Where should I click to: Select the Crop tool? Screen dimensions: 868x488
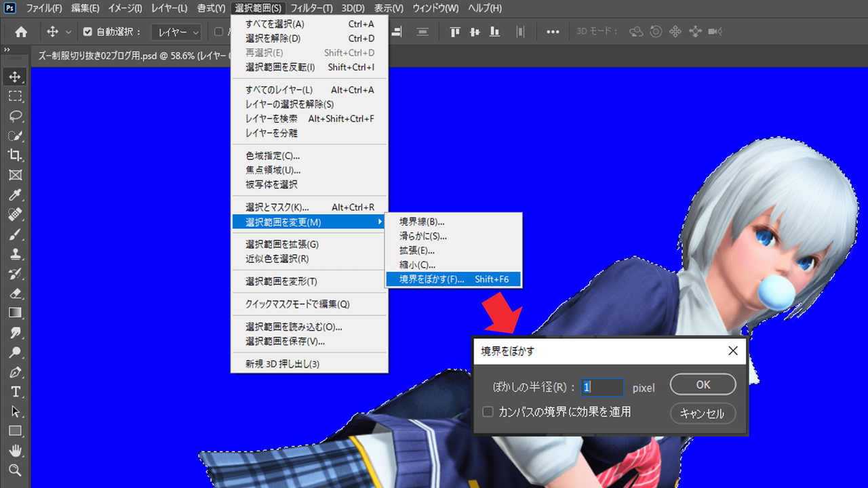pos(15,155)
